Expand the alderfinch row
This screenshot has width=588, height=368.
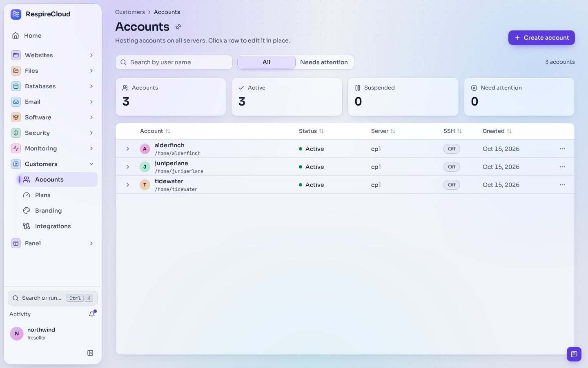click(127, 149)
